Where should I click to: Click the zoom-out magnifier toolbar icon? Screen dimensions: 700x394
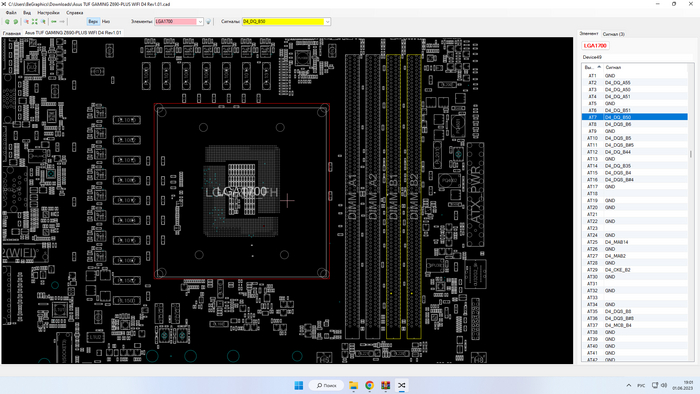[x=43, y=21]
